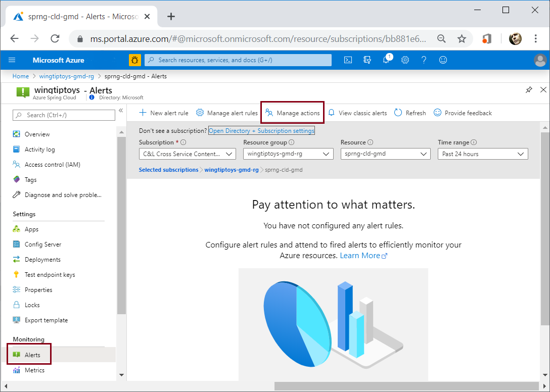Image resolution: width=550 pixels, height=392 pixels.
Task: Collapse the resource side menu
Action: point(121,111)
